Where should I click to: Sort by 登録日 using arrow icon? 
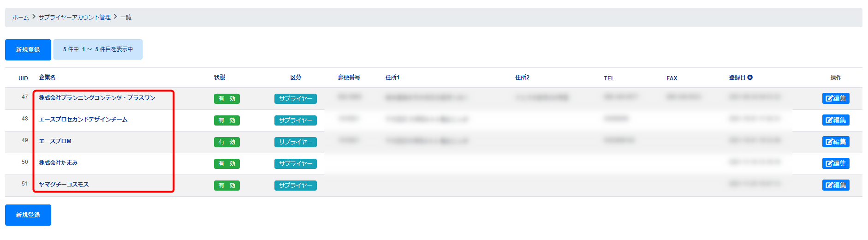pos(750,78)
